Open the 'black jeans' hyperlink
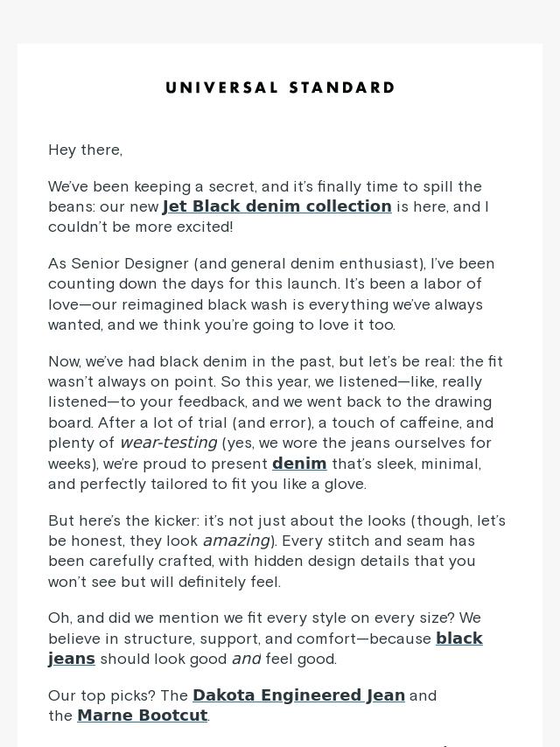Screen dimensions: 560x747 click(265, 648)
